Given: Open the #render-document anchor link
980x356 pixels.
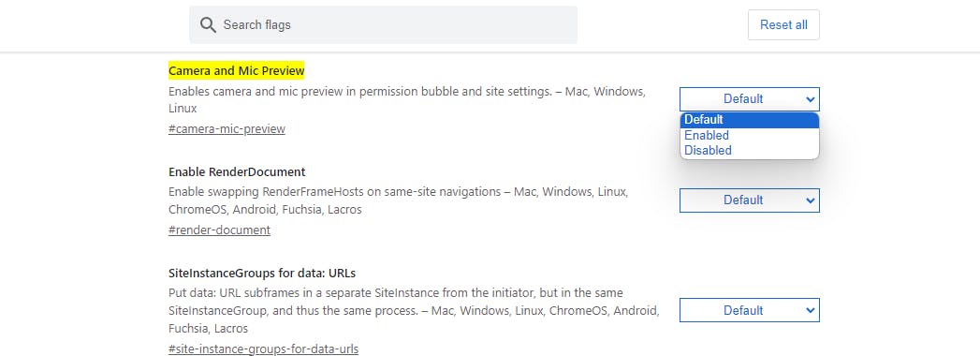Looking at the screenshot, I should pos(219,230).
